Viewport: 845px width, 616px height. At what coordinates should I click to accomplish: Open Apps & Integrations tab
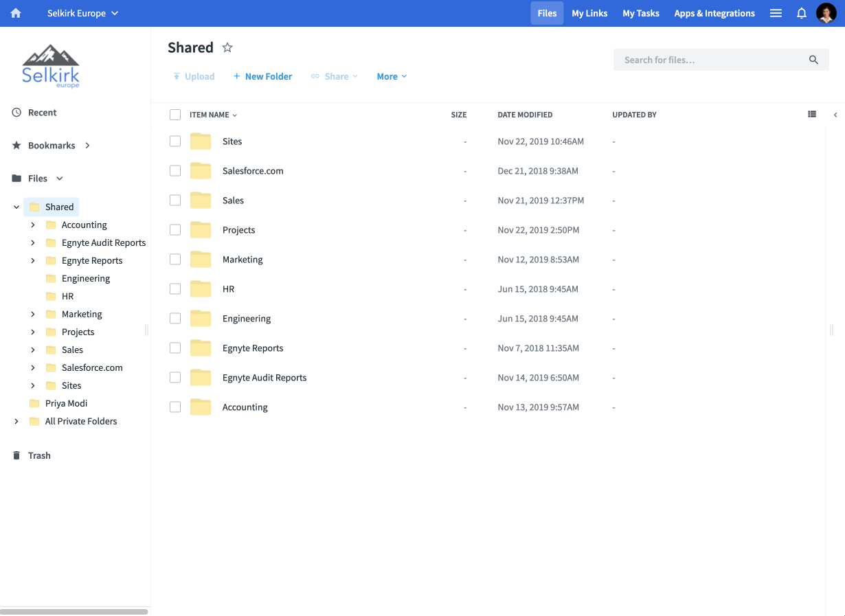click(x=714, y=13)
